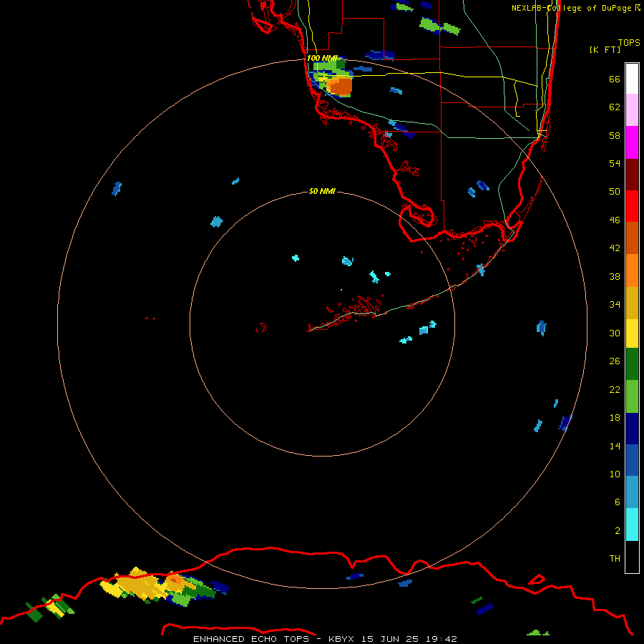Screen dimensions: 644x644
Task: Click the 2 scale value
Action: click(x=618, y=531)
